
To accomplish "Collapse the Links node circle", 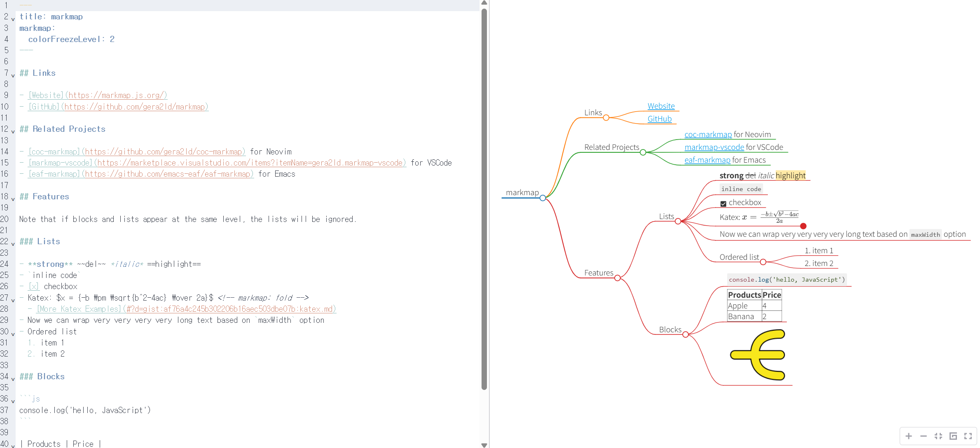I will click(606, 118).
